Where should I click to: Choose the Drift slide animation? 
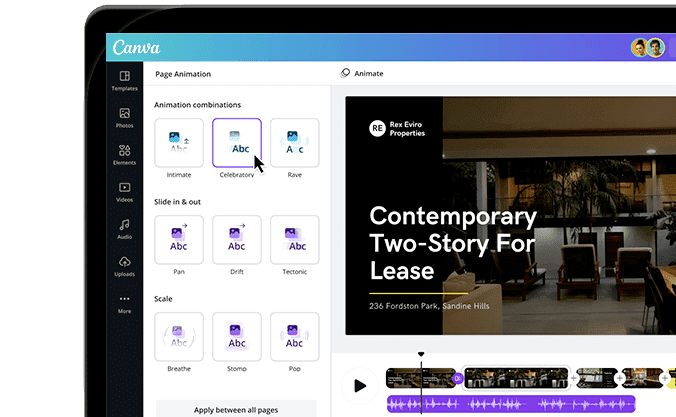click(237, 240)
